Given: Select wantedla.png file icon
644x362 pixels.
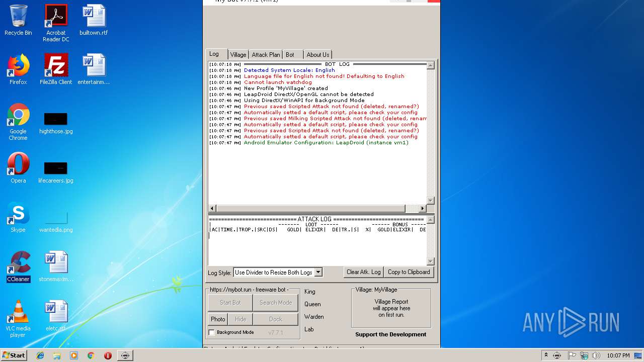Looking at the screenshot, I should pos(56,221).
